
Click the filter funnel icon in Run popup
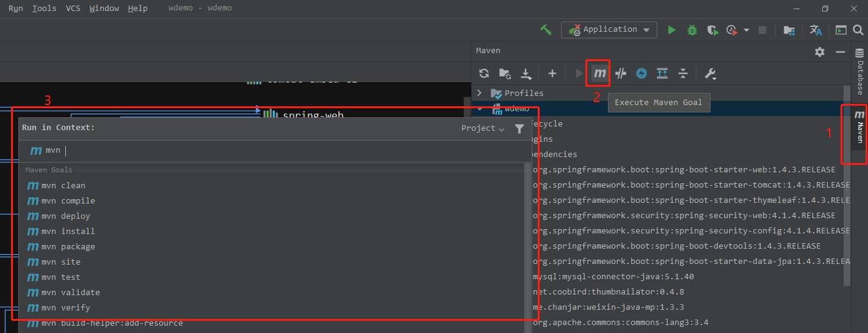pyautogui.click(x=519, y=128)
